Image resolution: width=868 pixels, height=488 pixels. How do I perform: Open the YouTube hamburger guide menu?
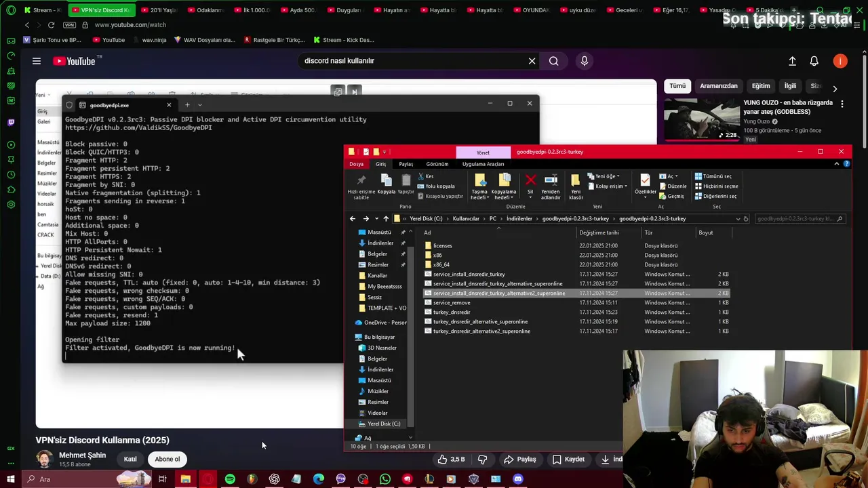(x=37, y=61)
